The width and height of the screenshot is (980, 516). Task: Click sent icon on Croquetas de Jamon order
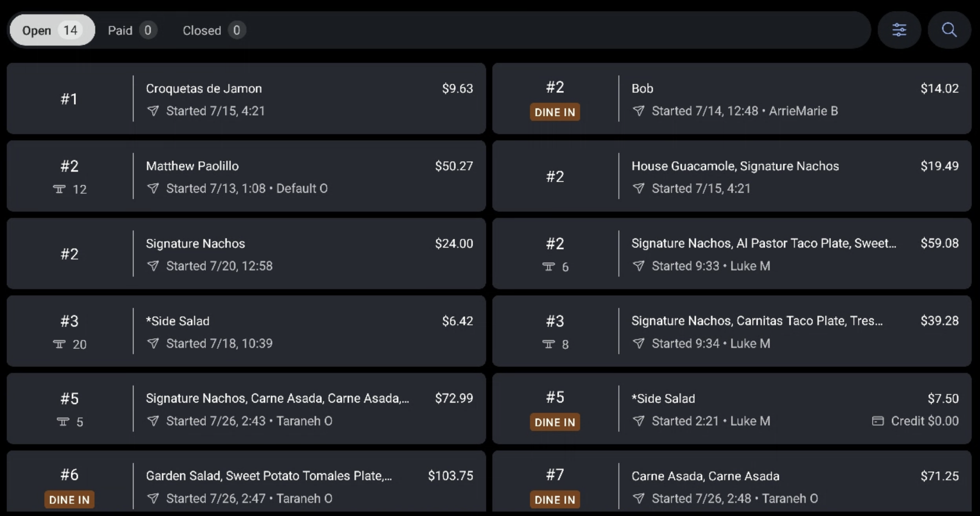[x=153, y=111]
